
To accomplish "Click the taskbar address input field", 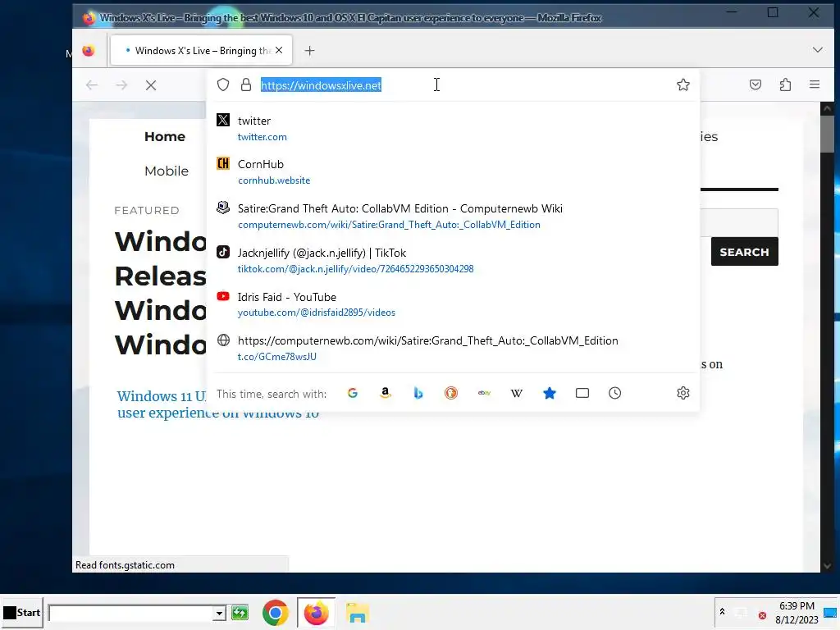I will (x=130, y=613).
